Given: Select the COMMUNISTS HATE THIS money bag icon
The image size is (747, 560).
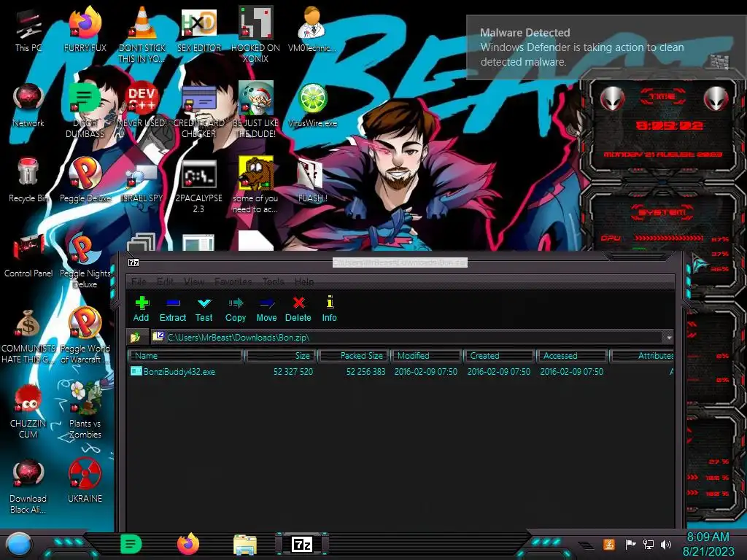Looking at the screenshot, I should point(28,336).
